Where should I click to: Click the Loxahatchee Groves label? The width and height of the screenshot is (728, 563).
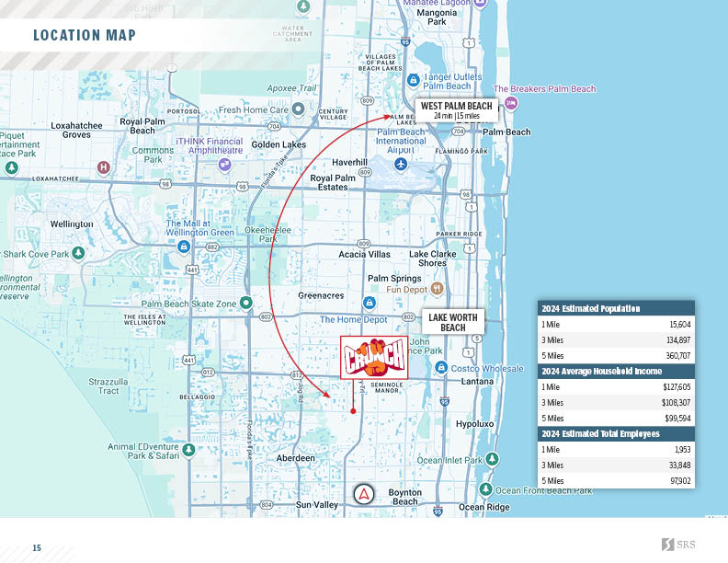point(76,130)
